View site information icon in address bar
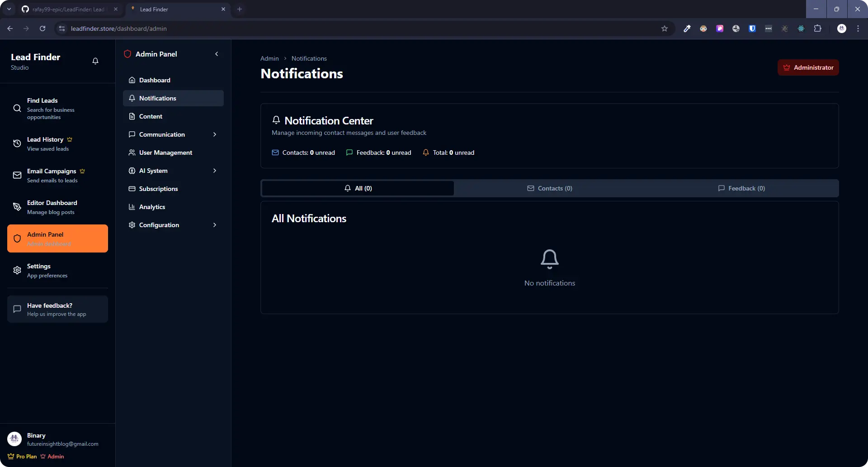The width and height of the screenshot is (868, 467). coord(62,29)
